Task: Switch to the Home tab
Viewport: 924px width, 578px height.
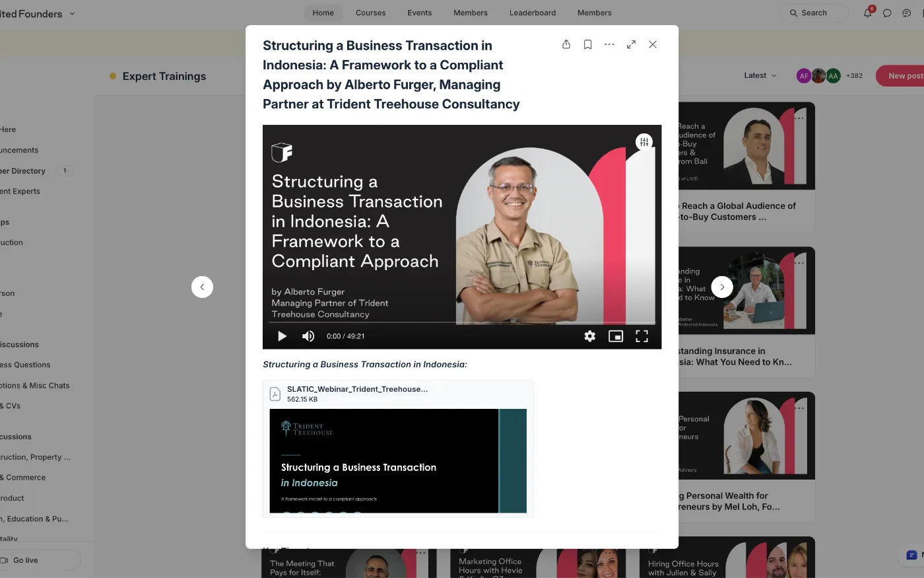Action: point(323,13)
